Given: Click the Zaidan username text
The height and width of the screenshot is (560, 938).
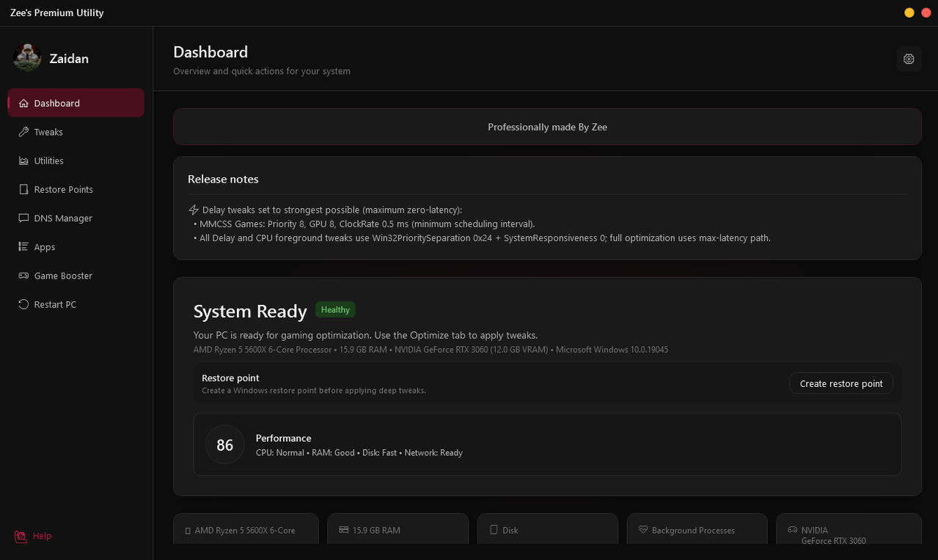Looking at the screenshot, I should click(69, 59).
